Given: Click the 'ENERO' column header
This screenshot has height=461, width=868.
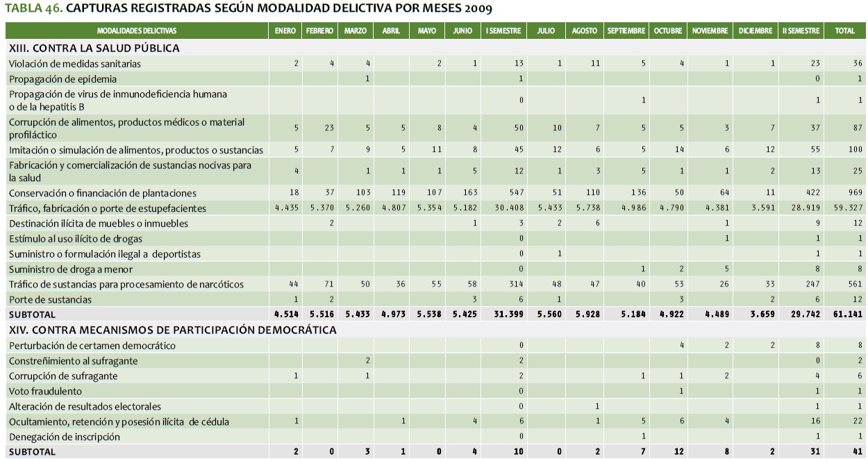Looking at the screenshot, I should pyautogui.click(x=285, y=31).
